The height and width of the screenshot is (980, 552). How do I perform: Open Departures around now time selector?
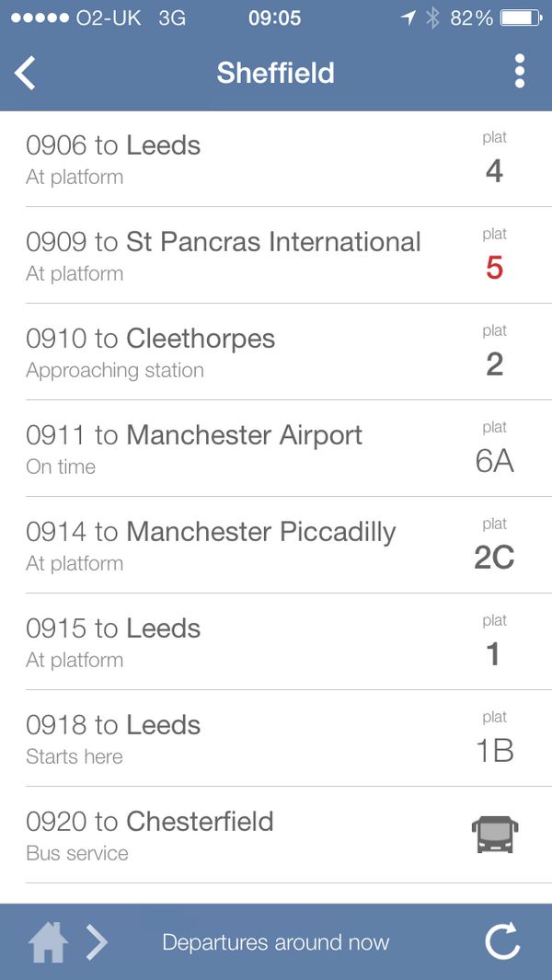(276, 942)
